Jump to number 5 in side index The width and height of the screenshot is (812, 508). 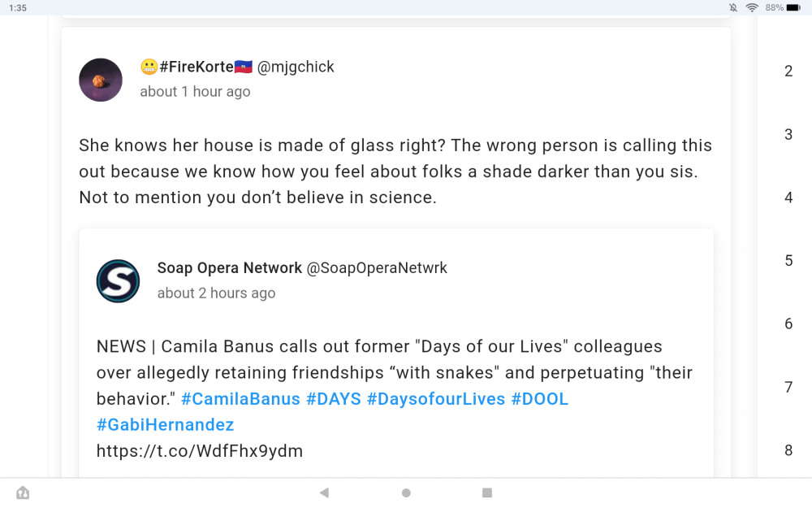[x=788, y=261]
